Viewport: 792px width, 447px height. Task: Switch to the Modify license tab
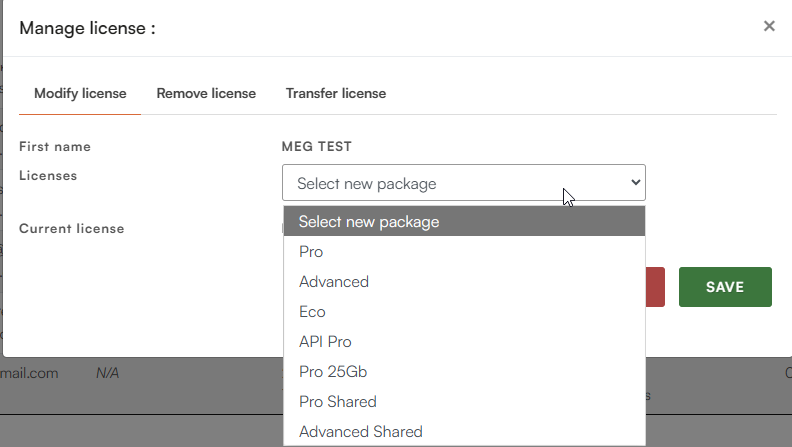[80, 94]
